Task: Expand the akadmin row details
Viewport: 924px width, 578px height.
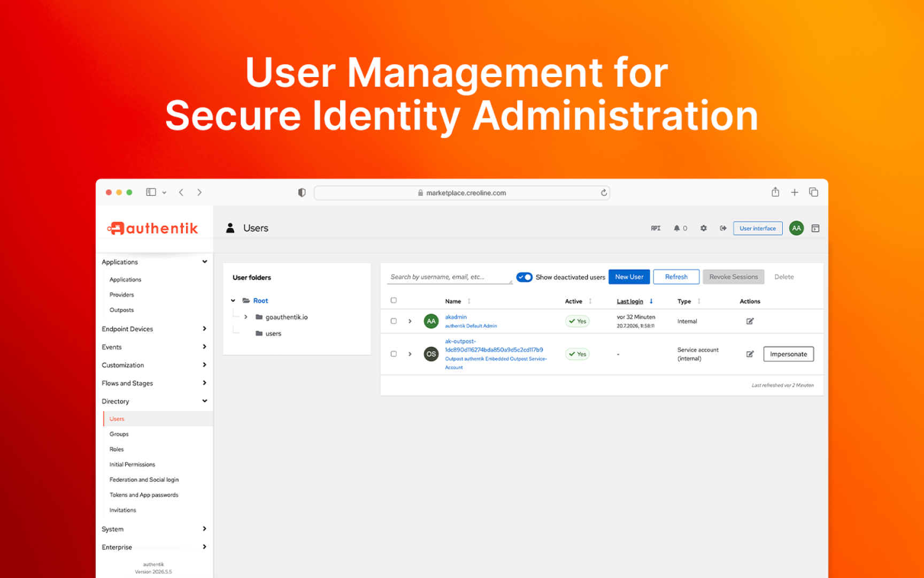Action: pos(410,321)
